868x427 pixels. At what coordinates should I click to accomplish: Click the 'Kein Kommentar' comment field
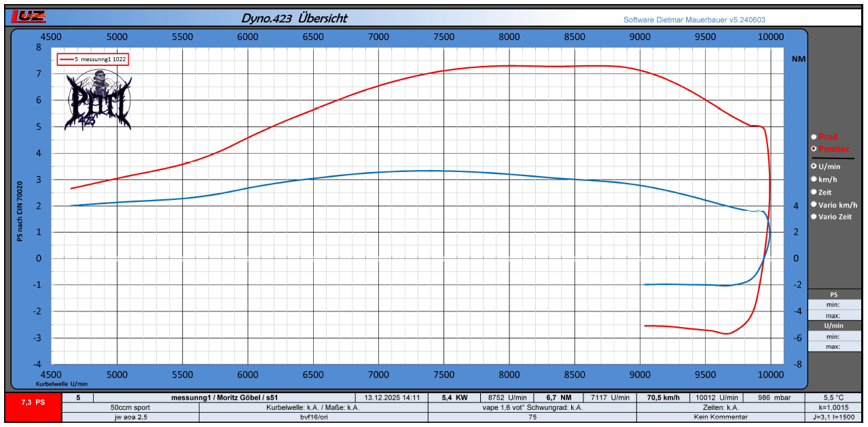tap(720, 417)
